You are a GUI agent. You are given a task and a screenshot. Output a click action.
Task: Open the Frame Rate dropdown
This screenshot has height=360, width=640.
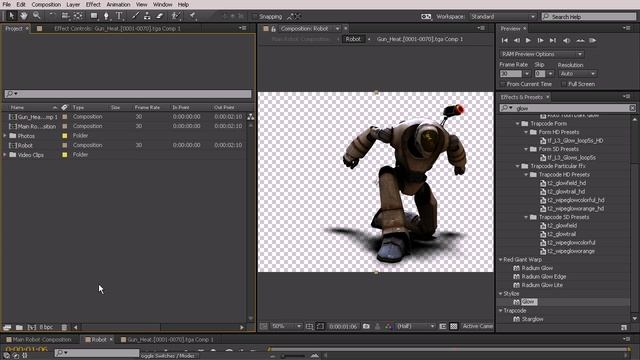click(527, 74)
